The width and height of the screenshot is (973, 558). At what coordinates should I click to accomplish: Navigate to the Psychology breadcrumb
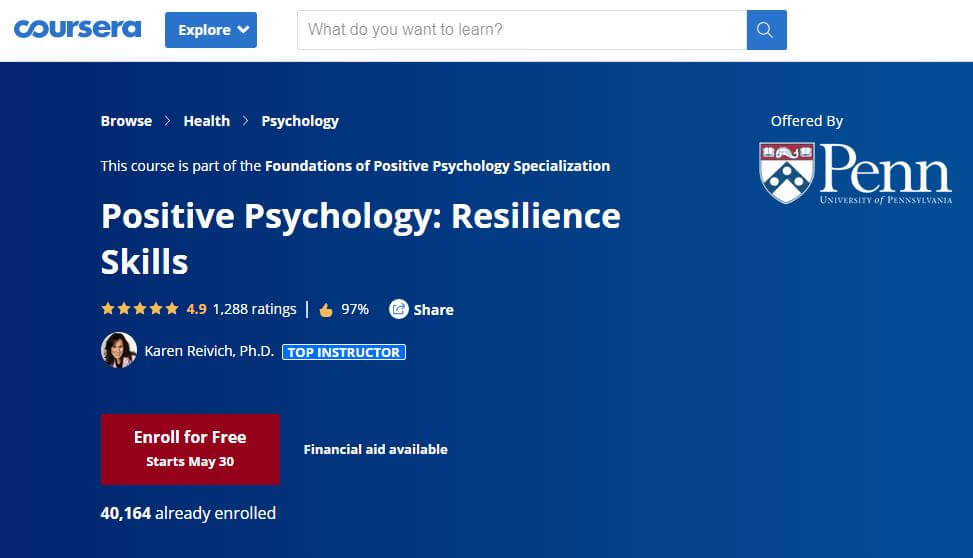[300, 121]
